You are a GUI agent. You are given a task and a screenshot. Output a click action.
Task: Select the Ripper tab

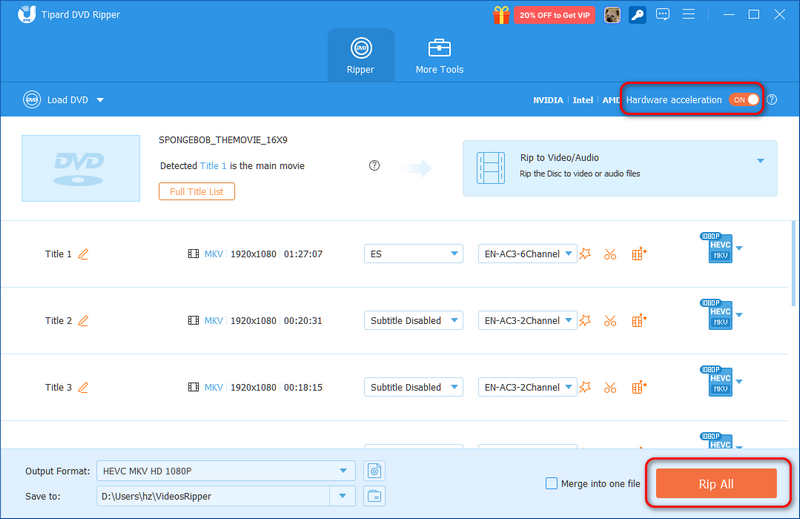coord(361,56)
